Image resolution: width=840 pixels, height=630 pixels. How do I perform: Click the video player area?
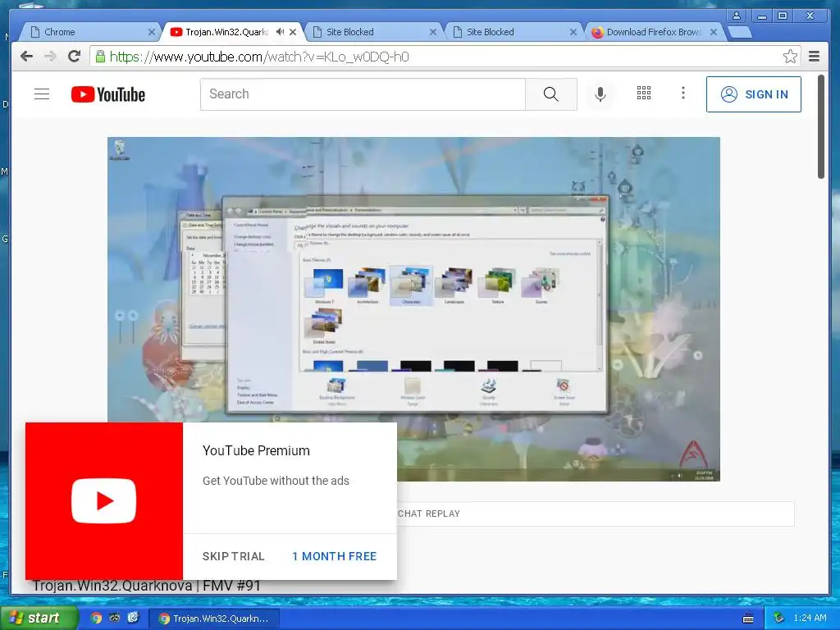(413, 309)
